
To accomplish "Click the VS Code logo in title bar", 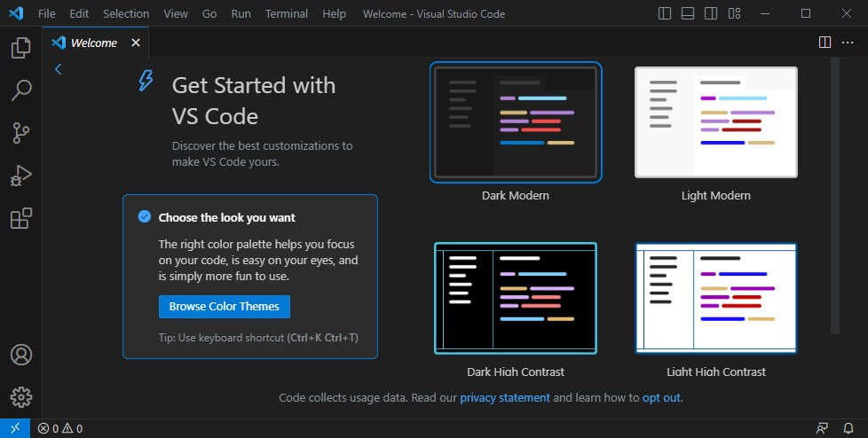I will (16, 13).
